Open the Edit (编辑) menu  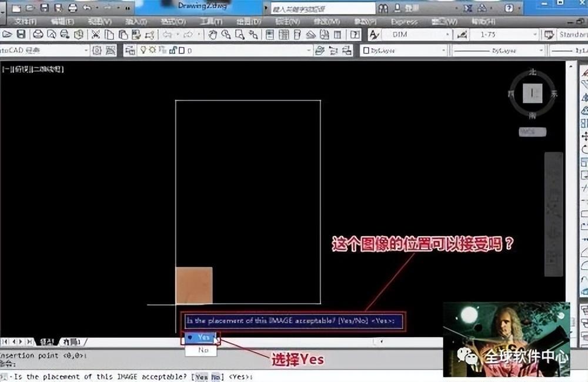[62, 22]
